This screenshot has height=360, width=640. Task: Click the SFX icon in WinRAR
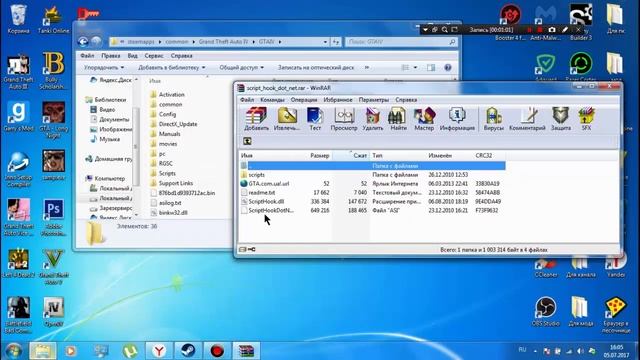[586, 119]
